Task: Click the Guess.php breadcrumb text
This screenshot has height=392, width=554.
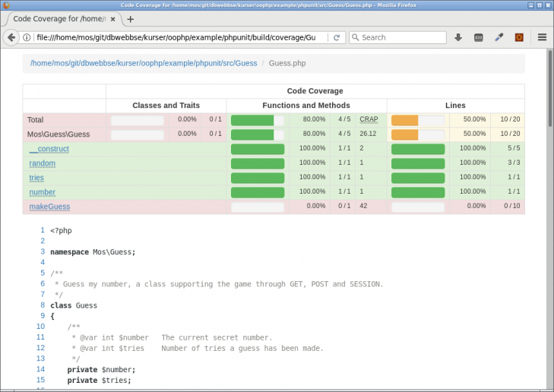Action: tap(287, 63)
